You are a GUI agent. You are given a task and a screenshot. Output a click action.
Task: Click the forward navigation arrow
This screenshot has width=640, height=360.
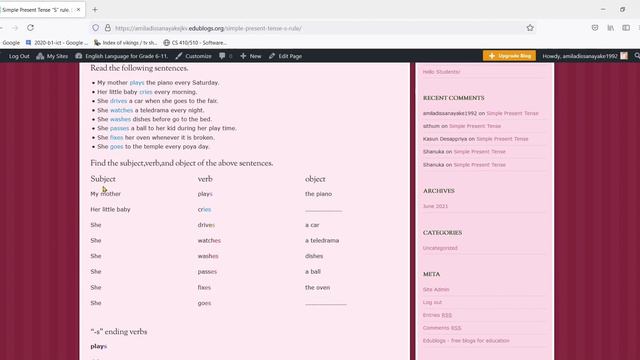coord(15,28)
